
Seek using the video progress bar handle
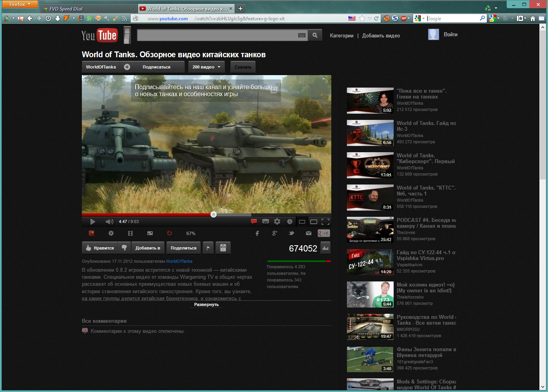pyautogui.click(x=214, y=214)
